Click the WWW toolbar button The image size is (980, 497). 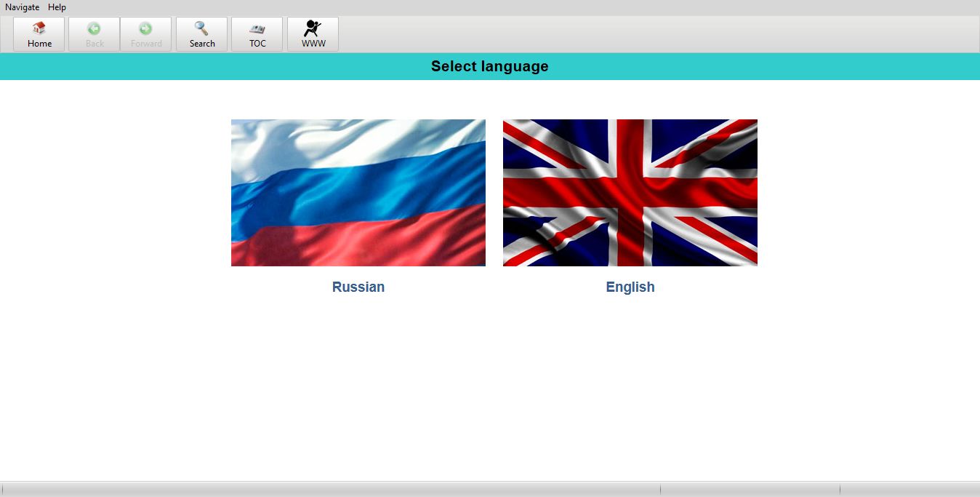tap(313, 34)
